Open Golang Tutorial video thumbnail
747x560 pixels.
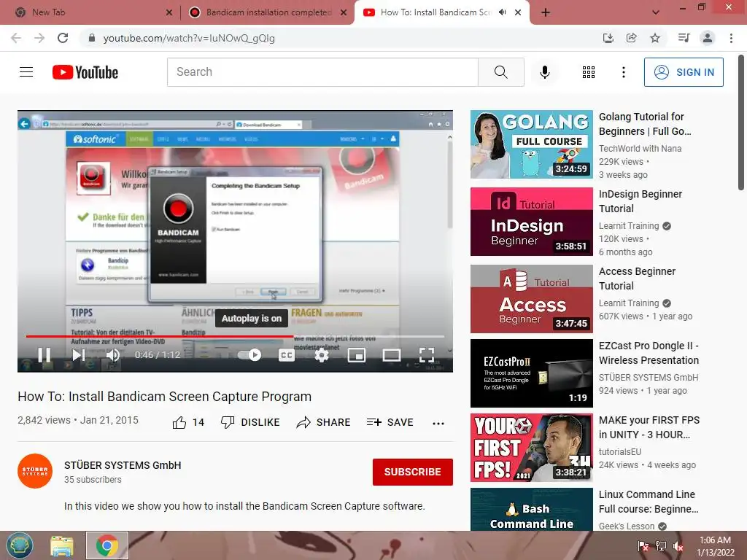coord(531,144)
